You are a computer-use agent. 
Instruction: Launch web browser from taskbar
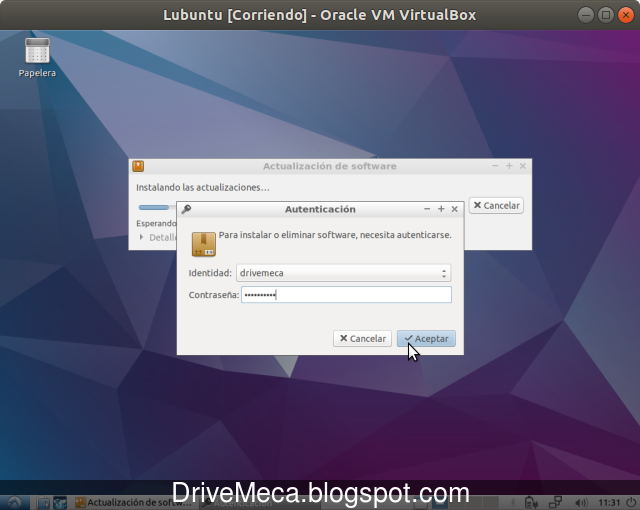60,503
